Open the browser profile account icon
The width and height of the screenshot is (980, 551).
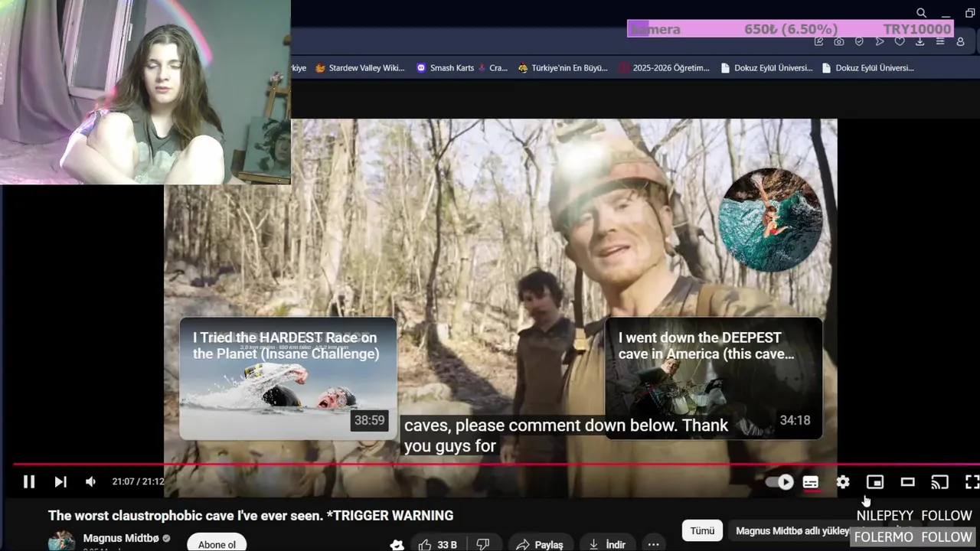tap(961, 41)
